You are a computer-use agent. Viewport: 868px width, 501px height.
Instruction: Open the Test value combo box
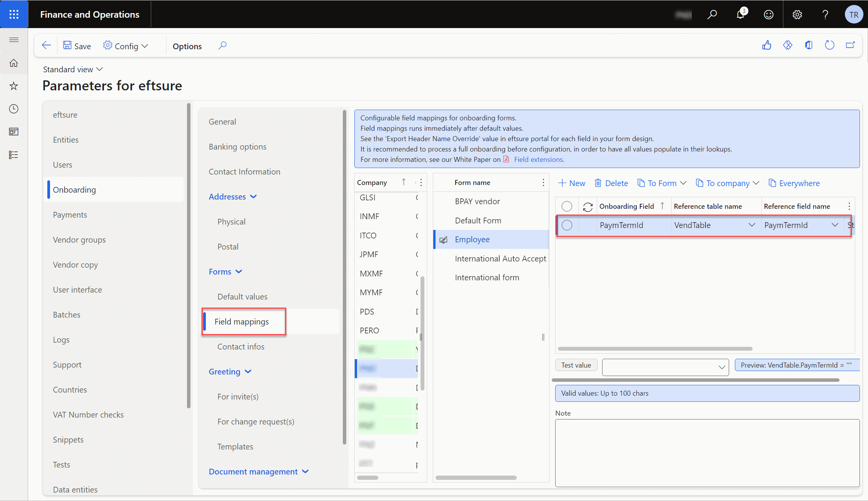(665, 367)
